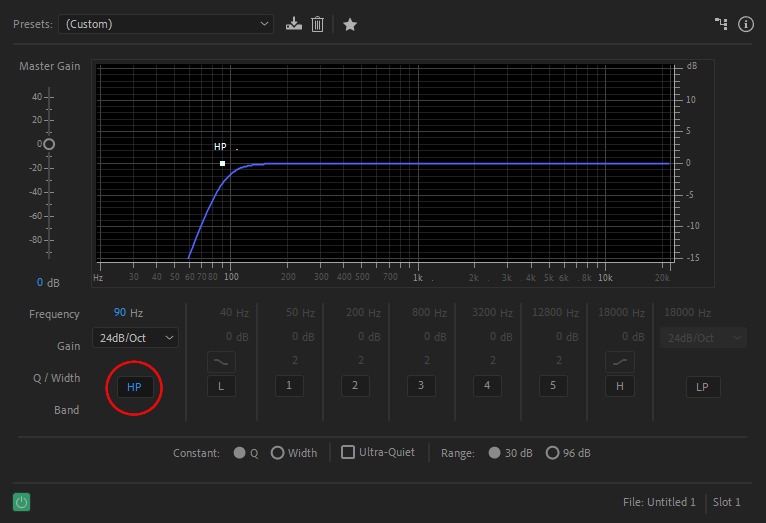The height and width of the screenshot is (523, 766).
Task: Toggle the green effect power button
Action: point(22,502)
